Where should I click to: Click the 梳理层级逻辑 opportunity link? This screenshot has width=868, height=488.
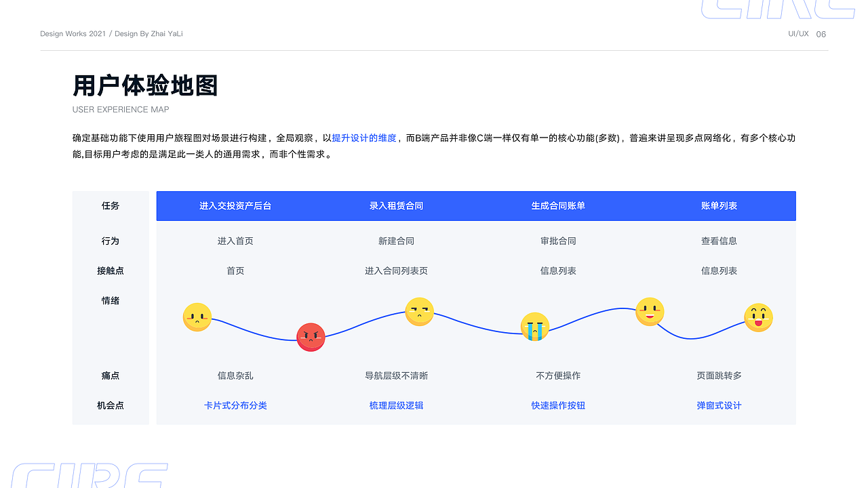(x=396, y=405)
